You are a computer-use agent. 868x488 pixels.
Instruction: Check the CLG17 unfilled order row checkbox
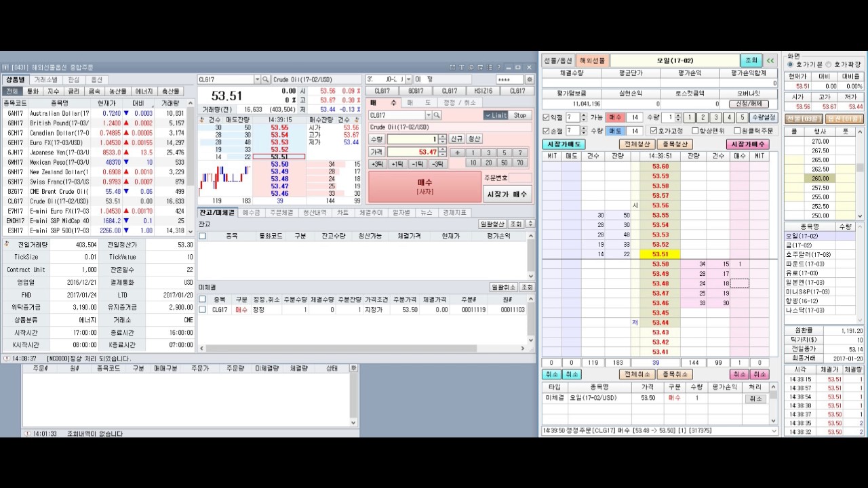point(202,310)
